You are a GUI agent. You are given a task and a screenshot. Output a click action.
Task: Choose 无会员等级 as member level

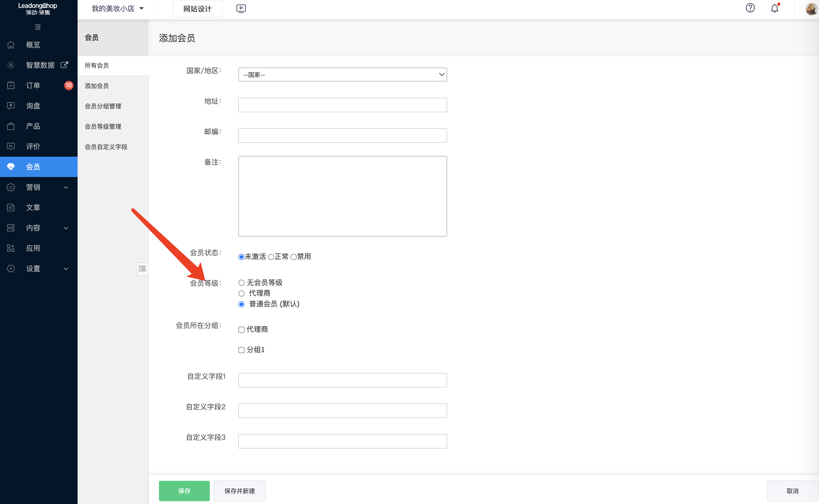click(241, 282)
